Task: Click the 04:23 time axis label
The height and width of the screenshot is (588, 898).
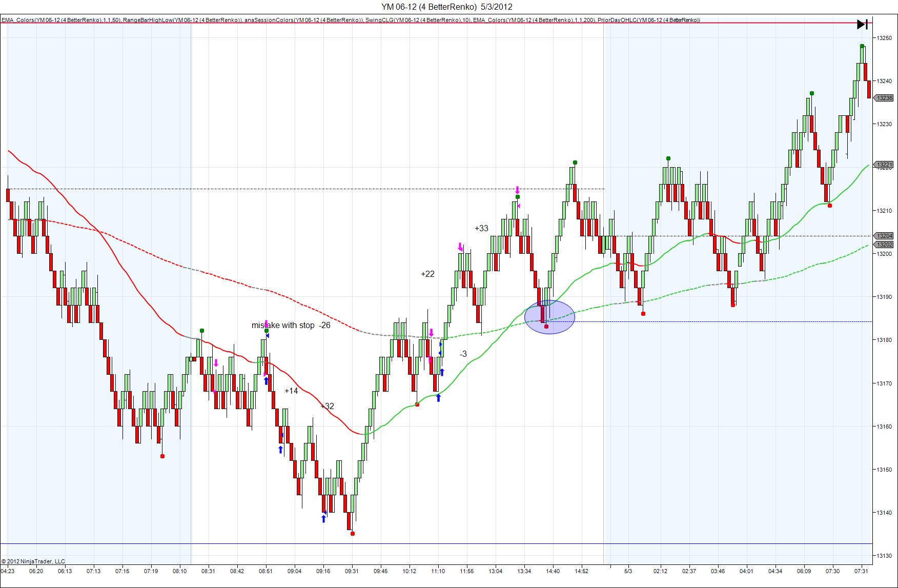Action: [8, 571]
